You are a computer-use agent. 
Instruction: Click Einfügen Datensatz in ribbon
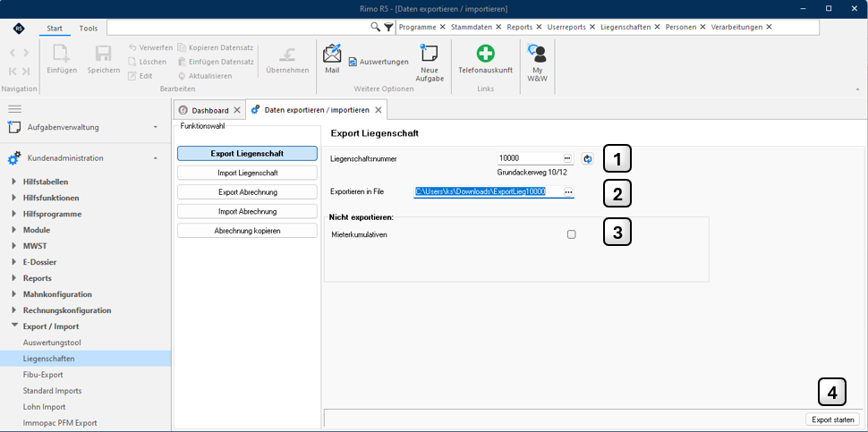tap(216, 62)
